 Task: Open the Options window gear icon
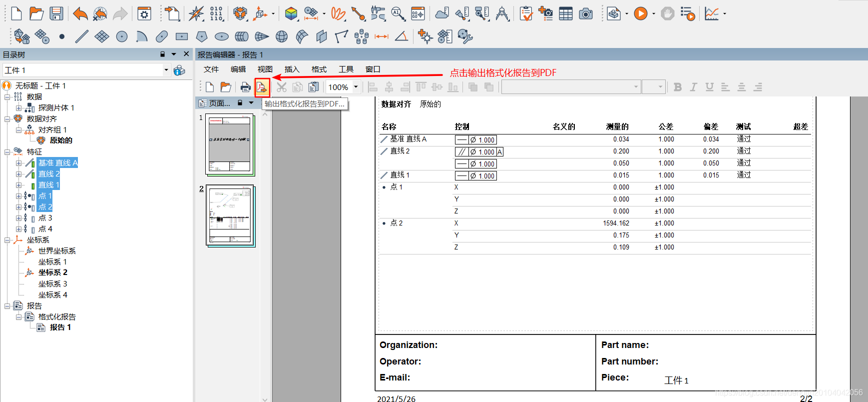click(x=144, y=13)
